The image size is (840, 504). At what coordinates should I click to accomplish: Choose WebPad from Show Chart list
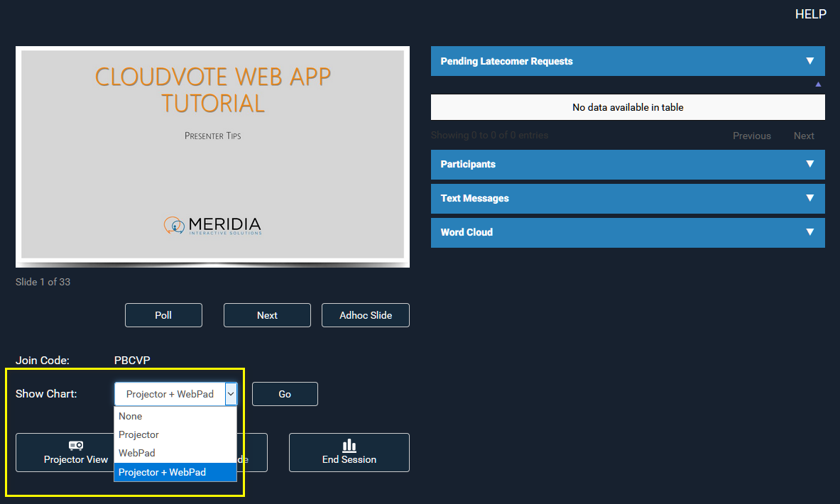click(x=175, y=453)
